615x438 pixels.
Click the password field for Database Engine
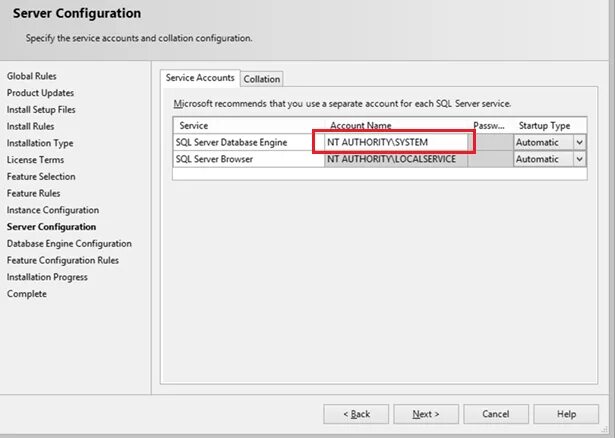click(491, 142)
